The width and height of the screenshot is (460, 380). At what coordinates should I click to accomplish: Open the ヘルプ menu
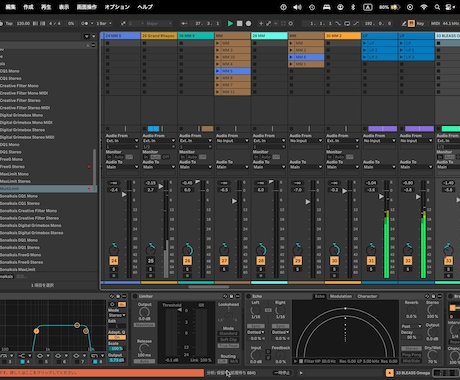click(145, 7)
